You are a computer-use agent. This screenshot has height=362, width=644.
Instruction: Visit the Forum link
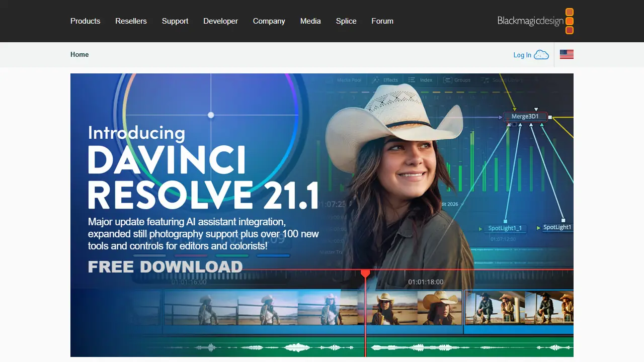(382, 21)
